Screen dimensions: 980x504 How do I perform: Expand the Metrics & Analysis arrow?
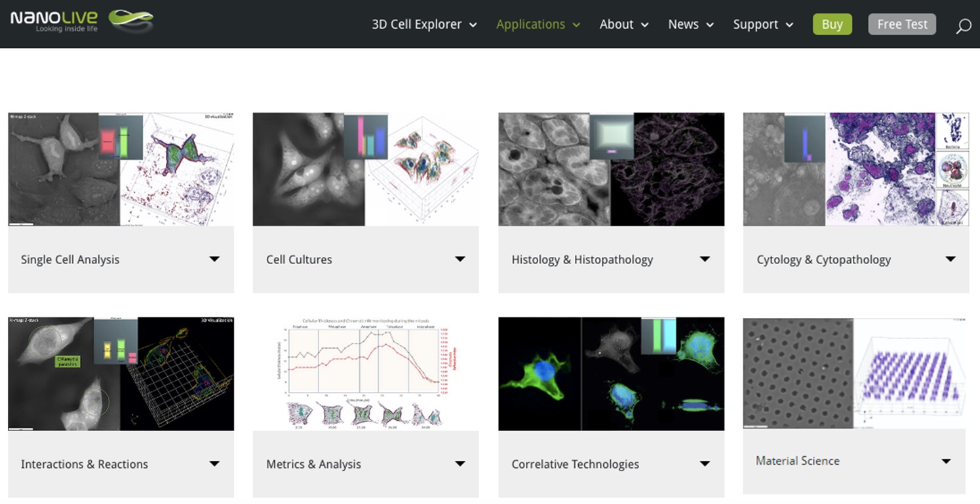(x=460, y=463)
